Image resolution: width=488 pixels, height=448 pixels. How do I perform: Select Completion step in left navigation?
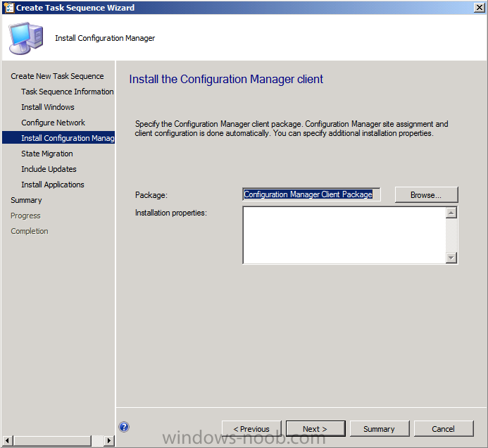point(30,231)
